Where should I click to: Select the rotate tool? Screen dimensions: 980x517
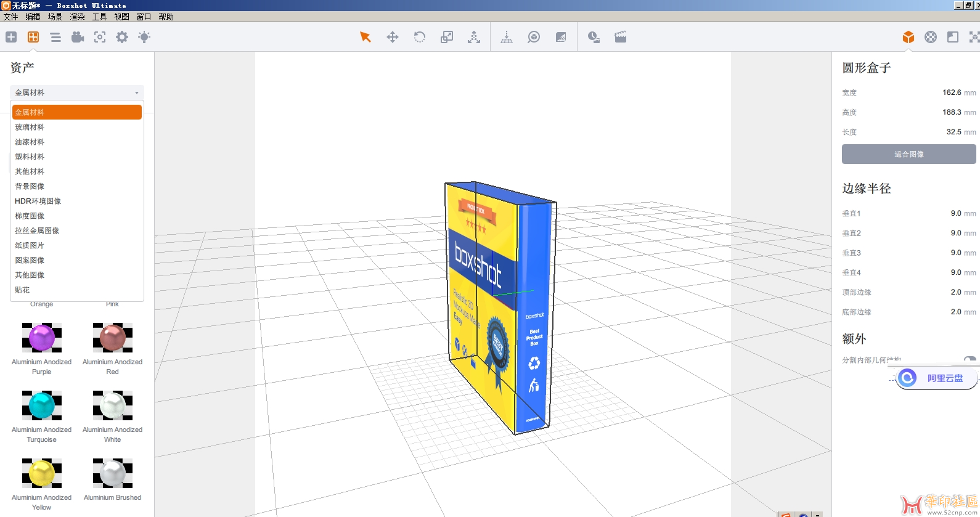420,37
